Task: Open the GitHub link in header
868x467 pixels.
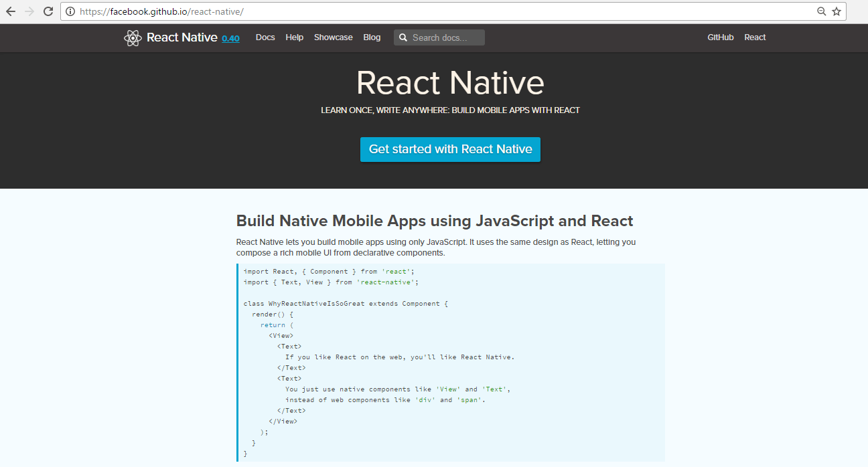Action: (721, 37)
